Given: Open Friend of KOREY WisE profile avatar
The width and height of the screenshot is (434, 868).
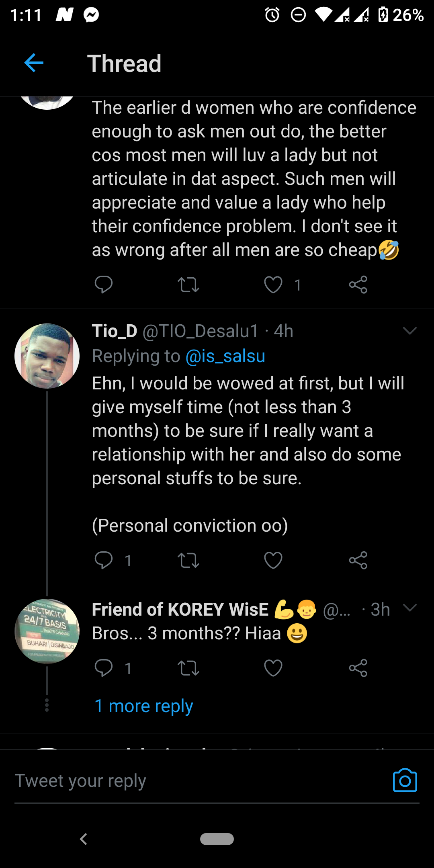Looking at the screenshot, I should (47, 631).
